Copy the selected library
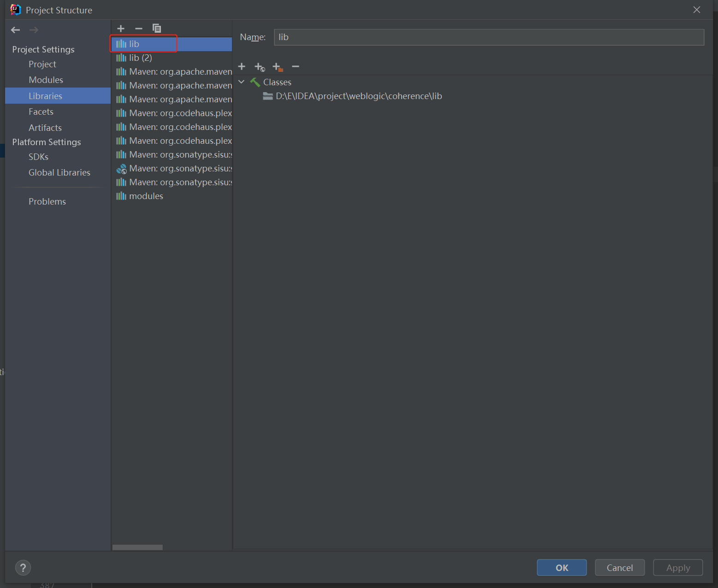 (x=157, y=29)
